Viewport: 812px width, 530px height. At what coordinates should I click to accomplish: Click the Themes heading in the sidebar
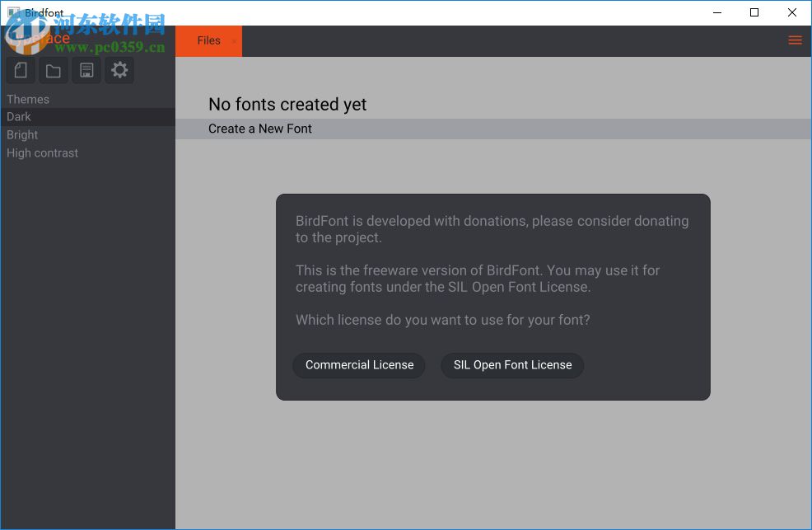pyautogui.click(x=28, y=99)
